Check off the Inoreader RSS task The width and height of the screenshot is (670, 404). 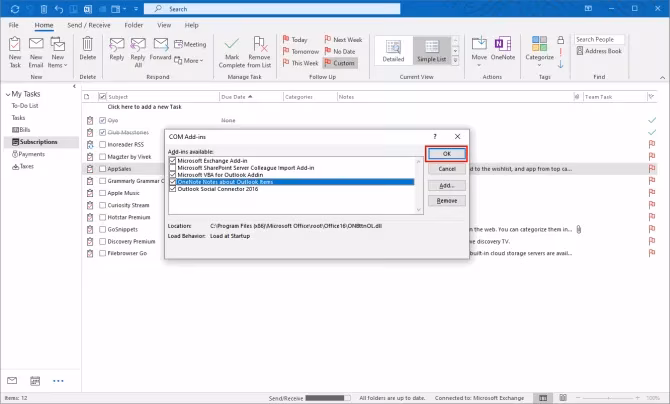tap(102, 144)
